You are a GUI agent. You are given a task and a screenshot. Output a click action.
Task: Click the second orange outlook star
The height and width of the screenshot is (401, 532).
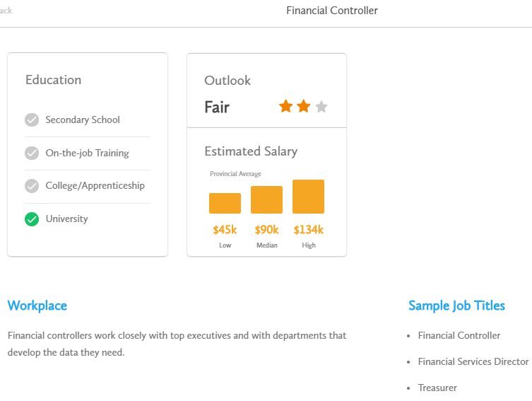click(x=303, y=106)
